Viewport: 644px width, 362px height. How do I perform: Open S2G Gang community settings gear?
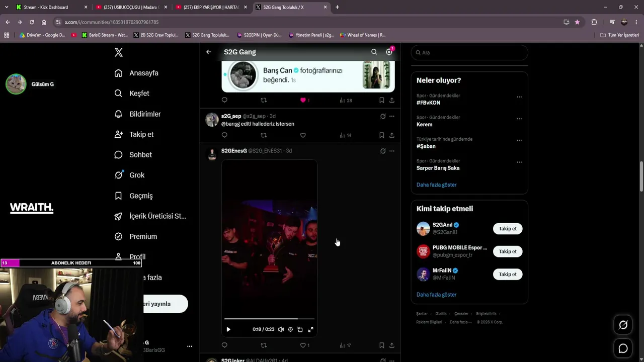point(389,52)
